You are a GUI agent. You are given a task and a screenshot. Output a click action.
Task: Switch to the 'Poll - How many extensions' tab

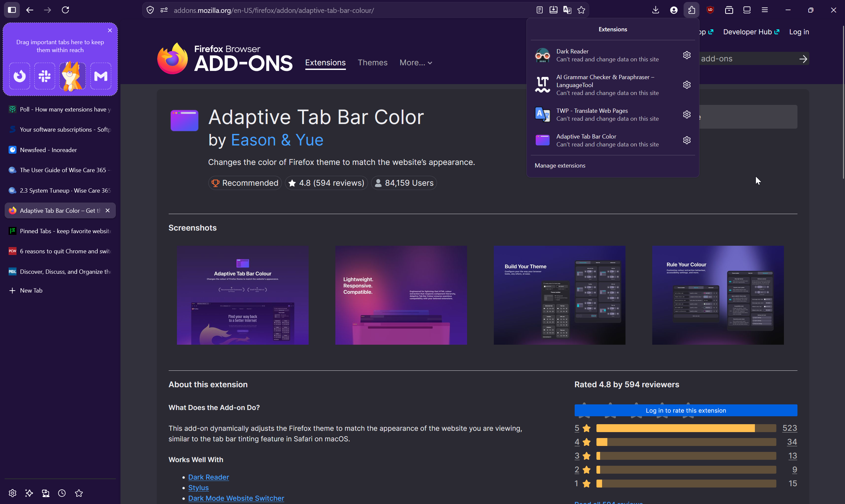pyautogui.click(x=60, y=110)
